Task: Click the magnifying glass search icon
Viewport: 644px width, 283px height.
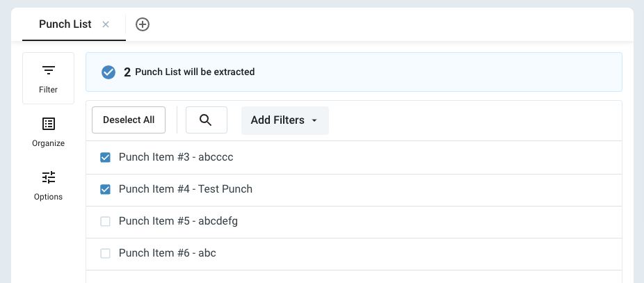Action: click(x=206, y=120)
